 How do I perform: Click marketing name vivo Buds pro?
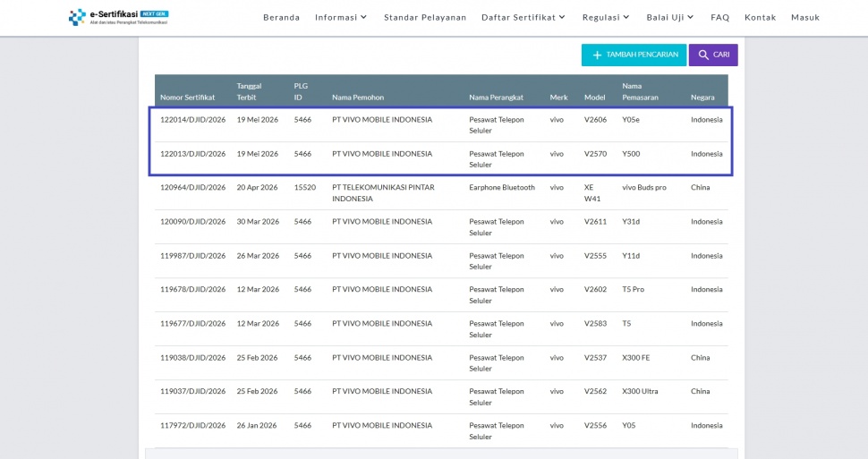pos(643,188)
